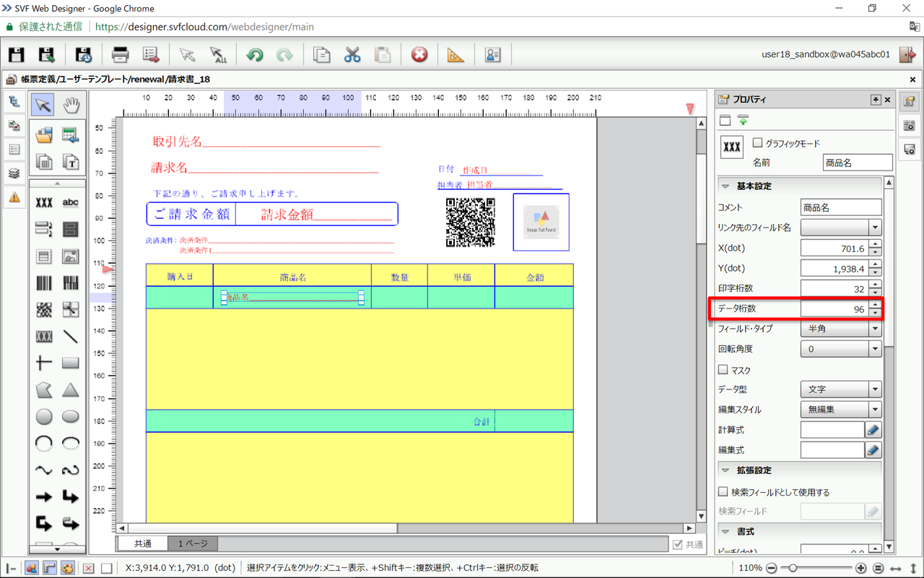This screenshot has width=924, height=578.
Task: Click the undo arrow icon
Action: [x=254, y=55]
